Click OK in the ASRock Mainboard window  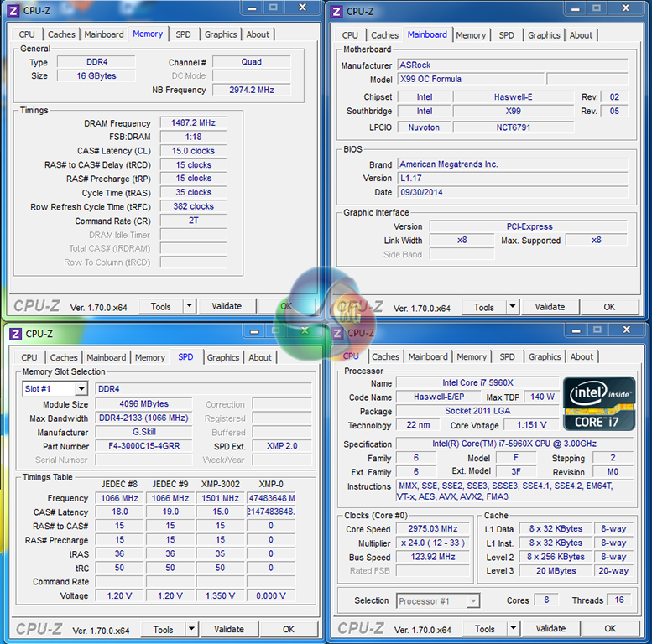pos(609,308)
